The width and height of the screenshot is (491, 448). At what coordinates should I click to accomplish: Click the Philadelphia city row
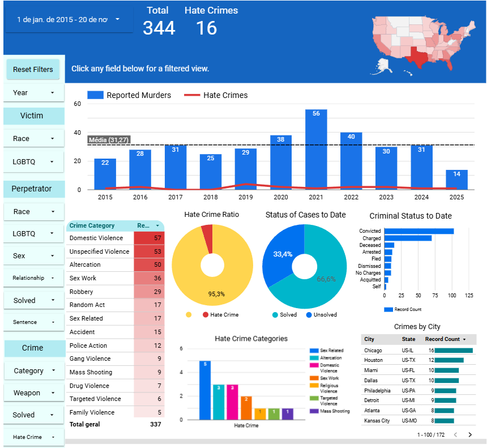[x=419, y=391]
